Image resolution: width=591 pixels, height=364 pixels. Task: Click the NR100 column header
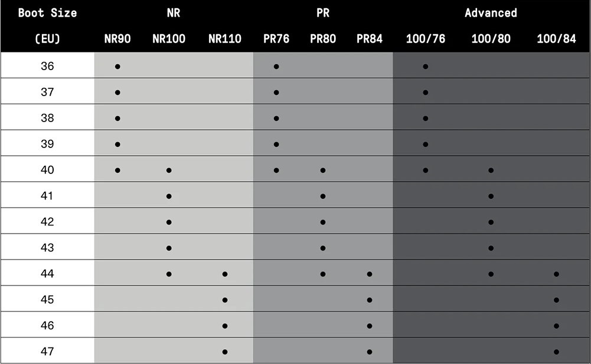point(168,40)
